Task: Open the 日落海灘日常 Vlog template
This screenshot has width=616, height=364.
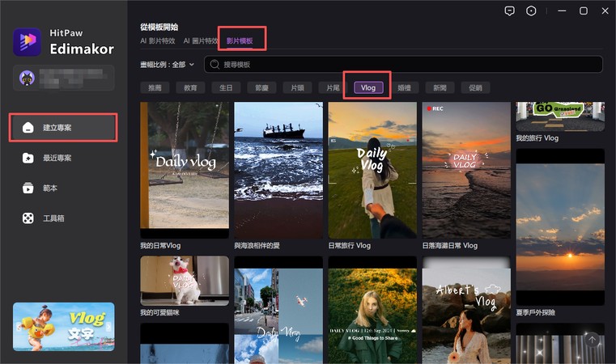Action: pos(465,170)
